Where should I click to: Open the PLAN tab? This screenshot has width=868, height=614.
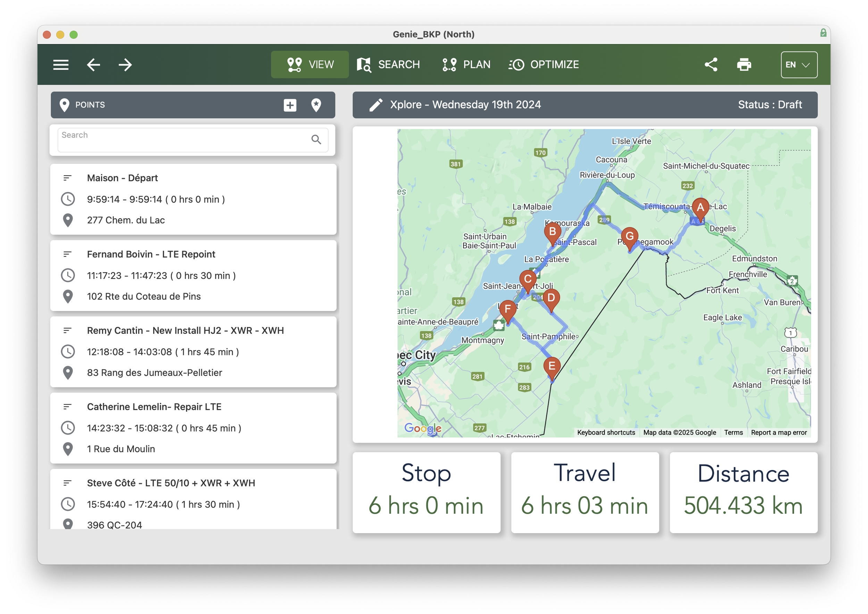coord(466,65)
